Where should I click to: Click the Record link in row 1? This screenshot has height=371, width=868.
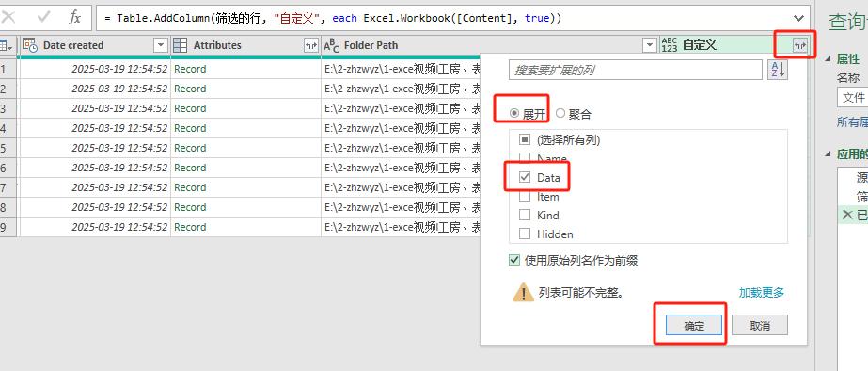coord(190,69)
